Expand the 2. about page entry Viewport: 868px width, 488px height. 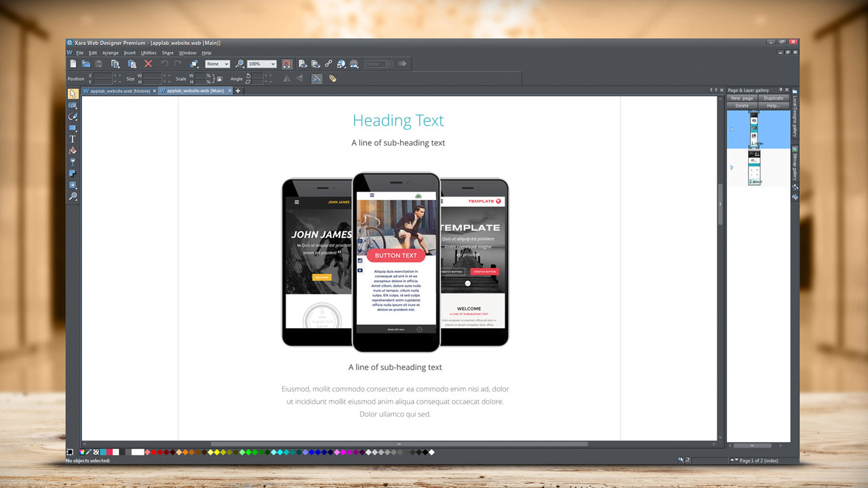(732, 167)
